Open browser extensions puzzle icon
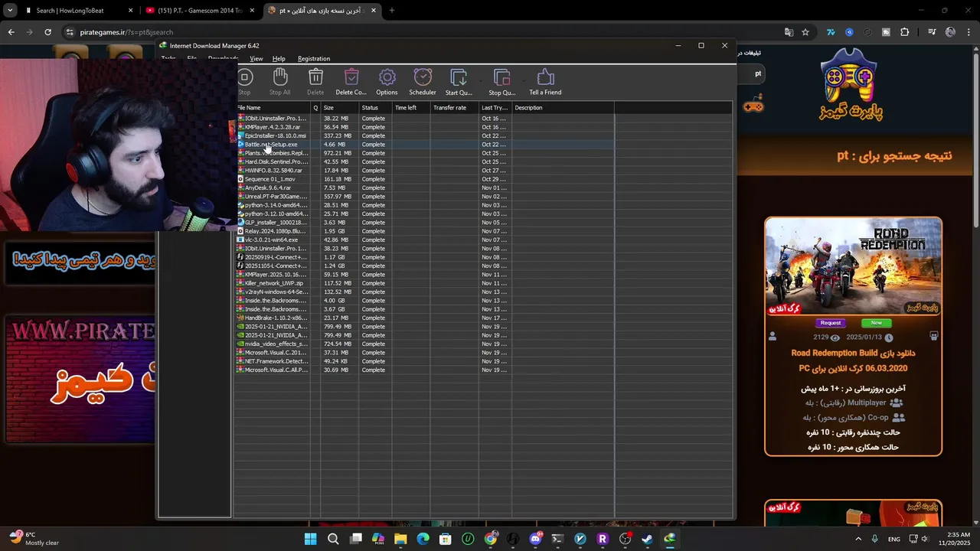 point(905,32)
